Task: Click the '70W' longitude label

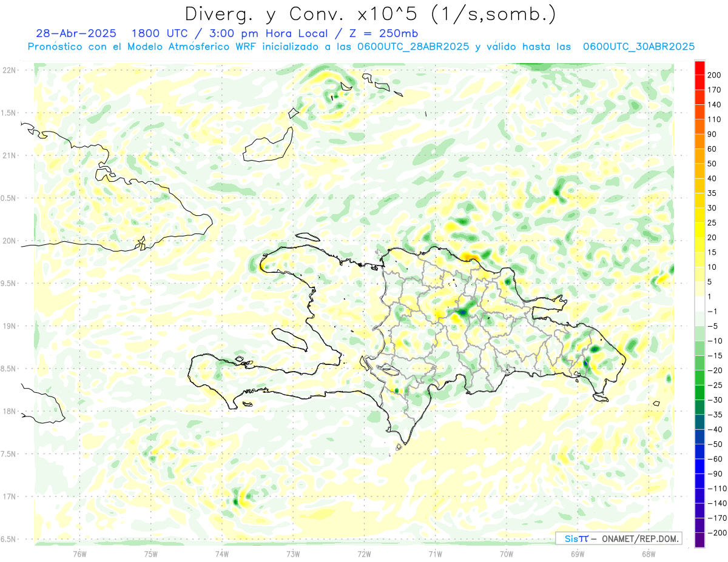Action: [507, 554]
